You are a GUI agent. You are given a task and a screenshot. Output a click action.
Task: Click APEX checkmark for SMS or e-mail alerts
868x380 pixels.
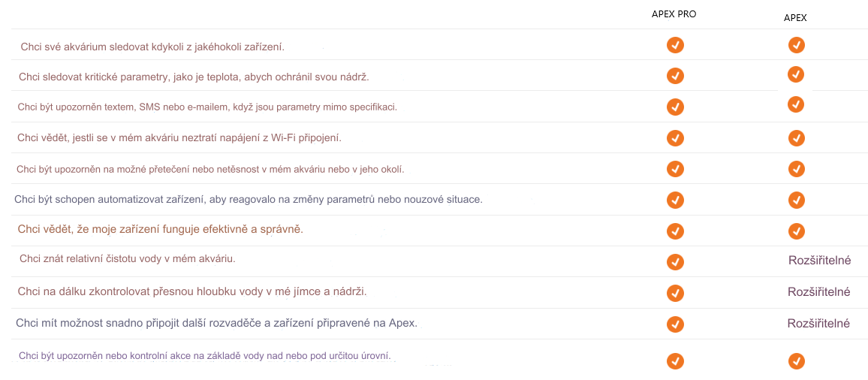click(797, 104)
